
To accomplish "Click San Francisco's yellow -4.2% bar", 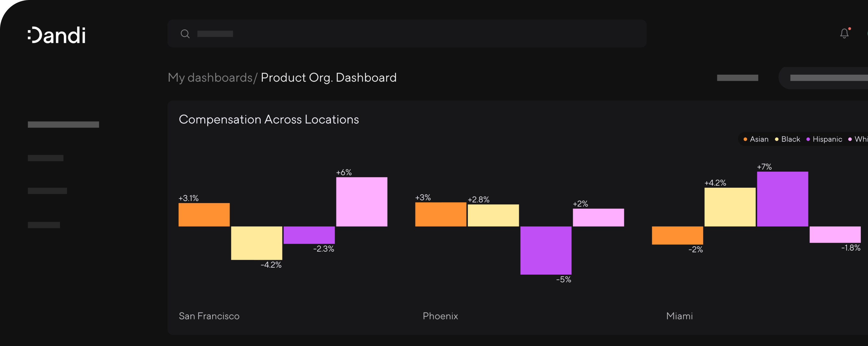I will [x=257, y=243].
